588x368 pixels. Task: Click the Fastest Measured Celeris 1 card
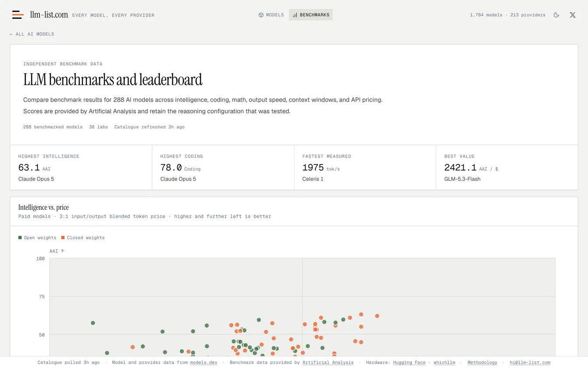[365, 167]
